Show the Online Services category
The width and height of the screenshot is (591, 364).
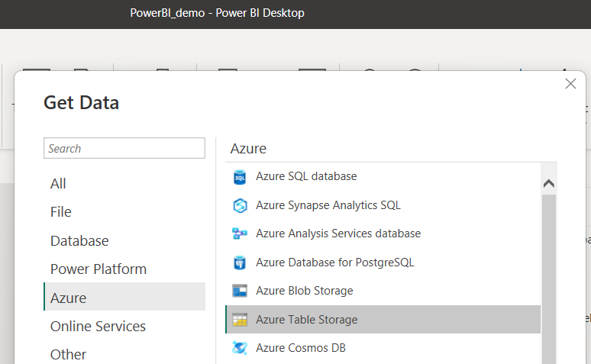(98, 326)
